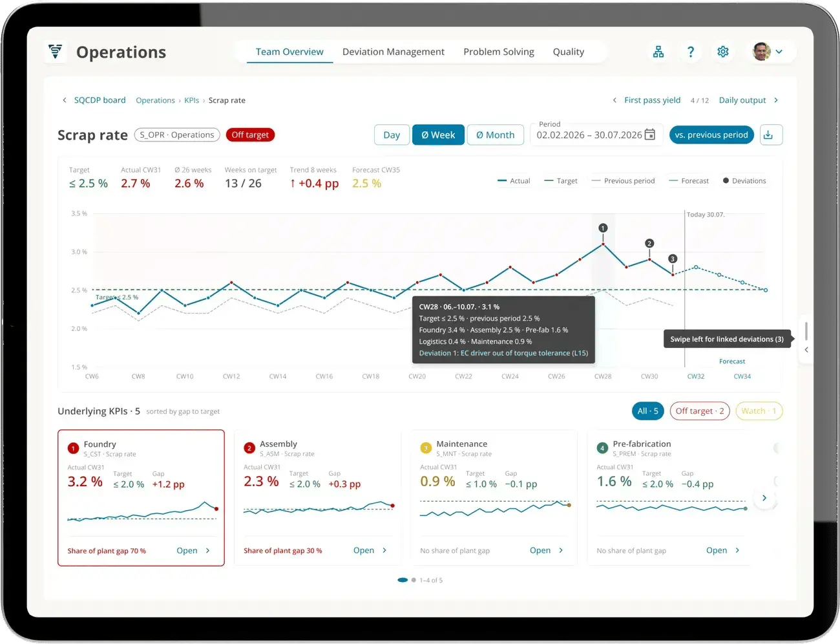
Task: Open the period calendar icon
Action: (649, 134)
